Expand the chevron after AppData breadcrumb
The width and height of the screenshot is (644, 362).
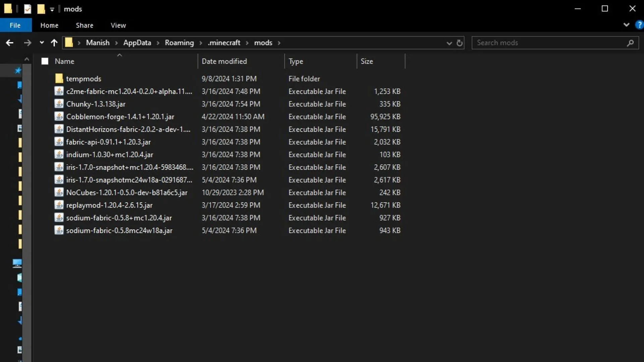tap(158, 43)
